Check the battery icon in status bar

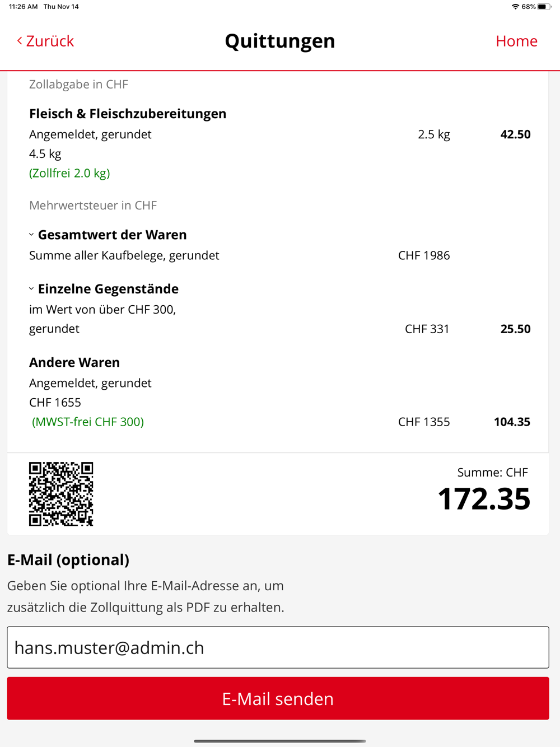544,7
